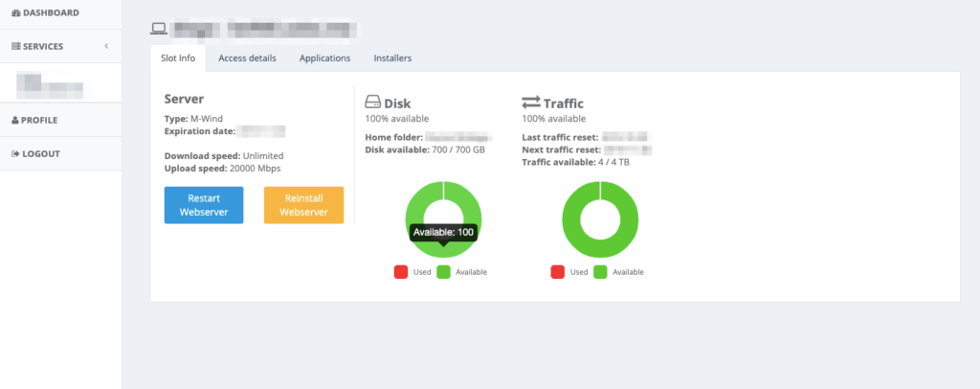Click '100% available' under Disk heading

(397, 118)
